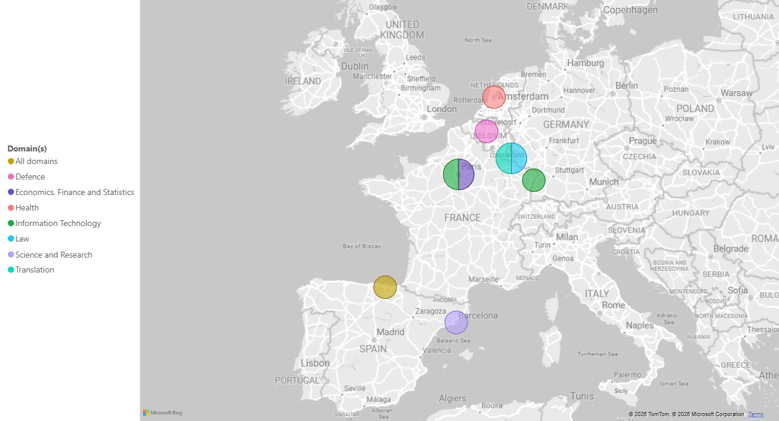Select the Law legend entry
This screenshot has height=421, width=779.
18,239
